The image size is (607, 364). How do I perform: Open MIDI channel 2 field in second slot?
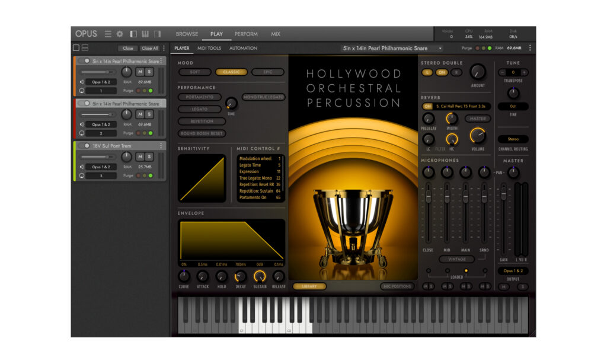pos(101,133)
